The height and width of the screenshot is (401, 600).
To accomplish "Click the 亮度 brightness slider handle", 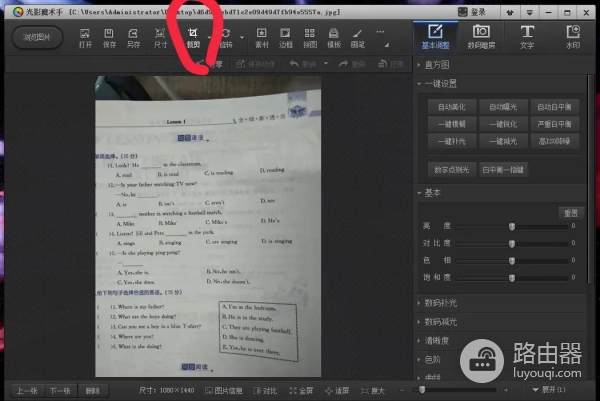I will tap(512, 227).
